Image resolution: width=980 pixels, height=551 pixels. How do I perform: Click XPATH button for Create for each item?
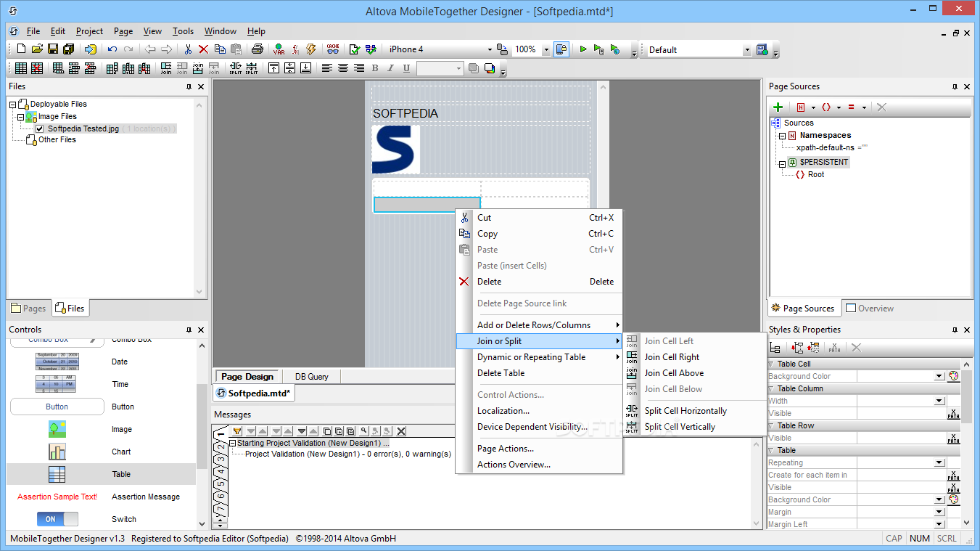click(x=953, y=475)
